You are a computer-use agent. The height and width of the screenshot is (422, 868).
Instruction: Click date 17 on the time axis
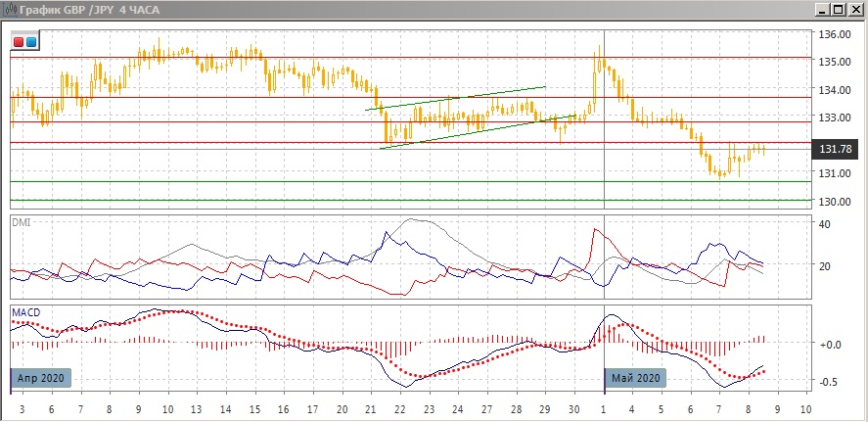tap(313, 409)
